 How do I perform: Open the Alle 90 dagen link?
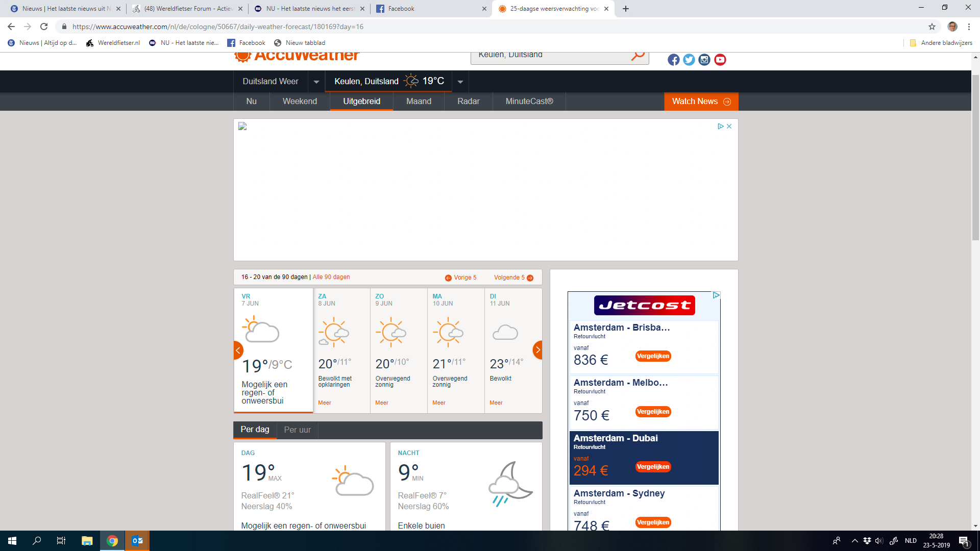(x=331, y=277)
